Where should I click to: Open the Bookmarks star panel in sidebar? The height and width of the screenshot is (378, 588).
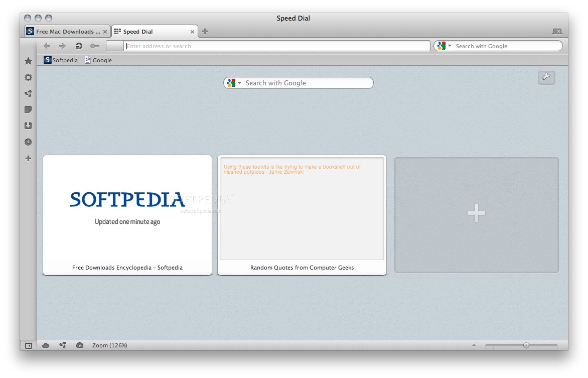coord(28,61)
